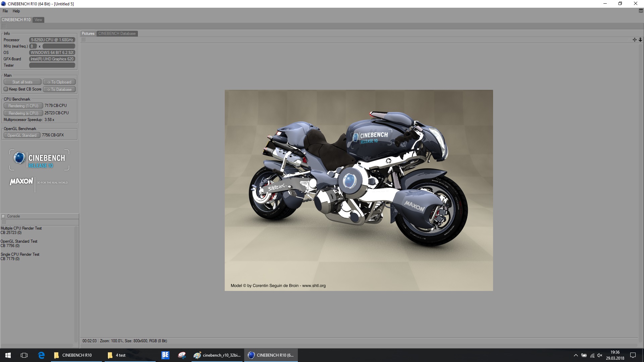Show hidden system tray icons chevron

tap(576, 355)
